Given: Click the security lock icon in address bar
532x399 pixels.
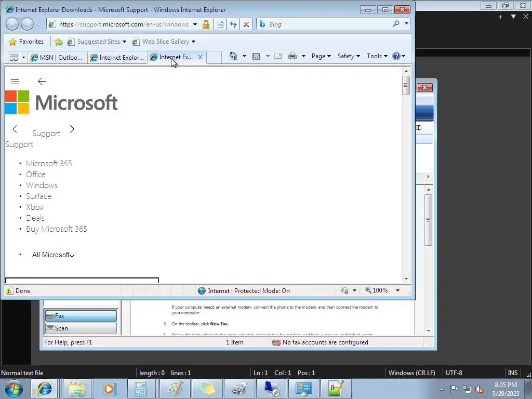Looking at the screenshot, I should click(x=206, y=24).
